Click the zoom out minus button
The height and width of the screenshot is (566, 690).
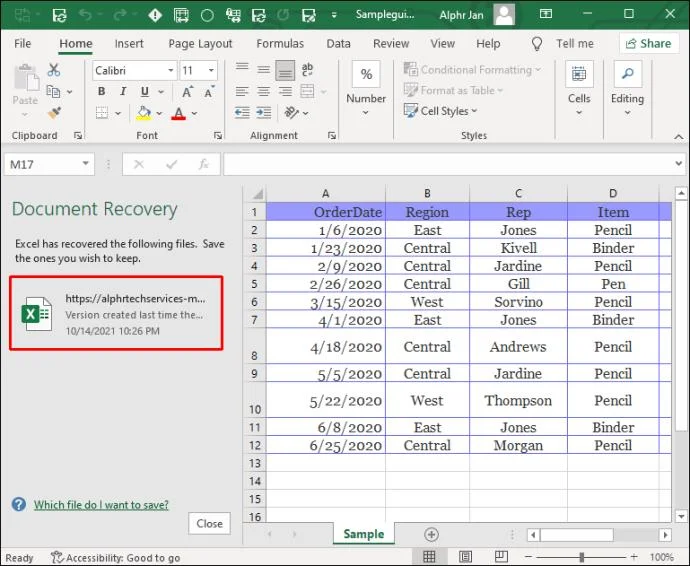tap(529, 557)
